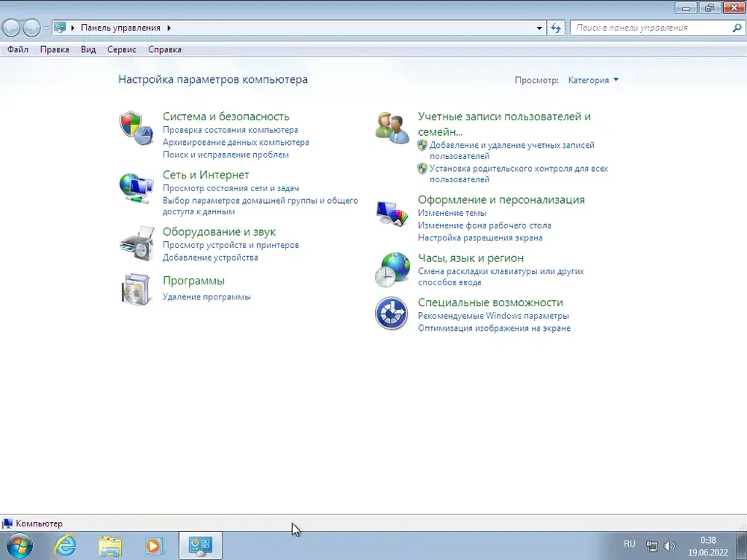
Task: Click the RU language indicator
Action: click(x=629, y=544)
